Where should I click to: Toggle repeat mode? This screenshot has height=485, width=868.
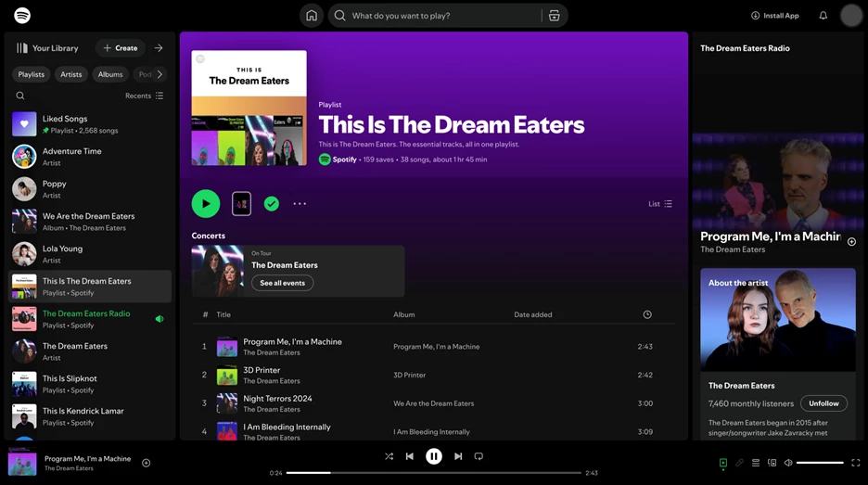479,456
